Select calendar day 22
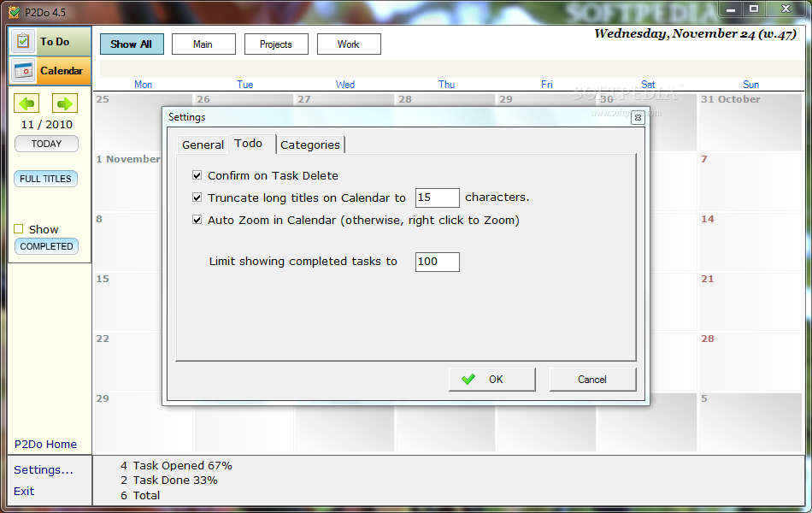The height and width of the screenshot is (513, 812). 128,361
